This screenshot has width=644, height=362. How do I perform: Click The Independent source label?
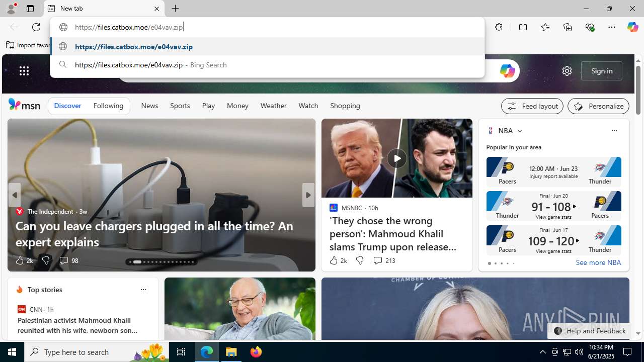(50, 211)
